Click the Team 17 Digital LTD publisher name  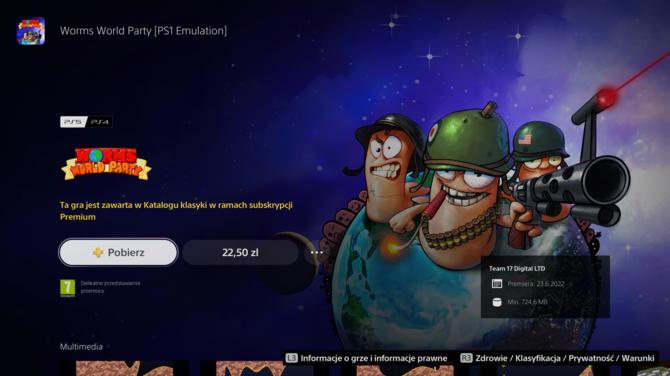pyautogui.click(x=517, y=268)
